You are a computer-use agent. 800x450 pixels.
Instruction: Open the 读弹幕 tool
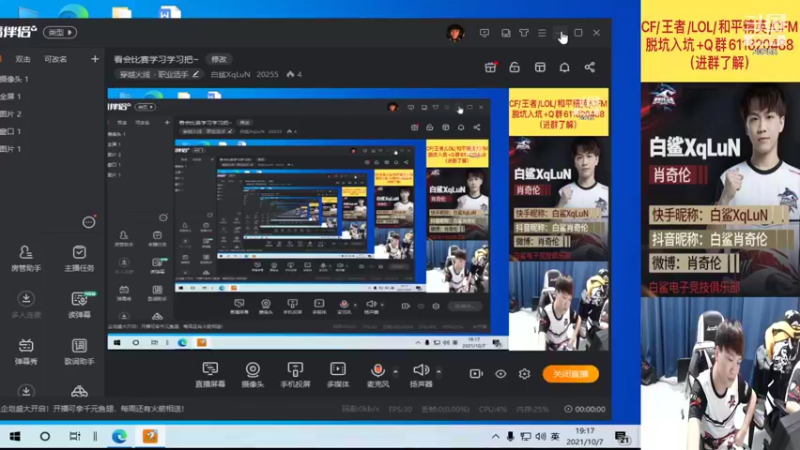click(79, 305)
